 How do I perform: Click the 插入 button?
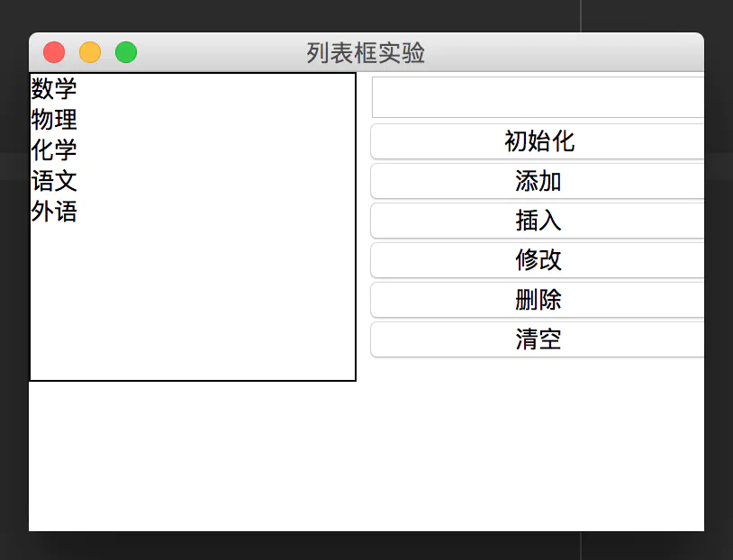point(538,221)
